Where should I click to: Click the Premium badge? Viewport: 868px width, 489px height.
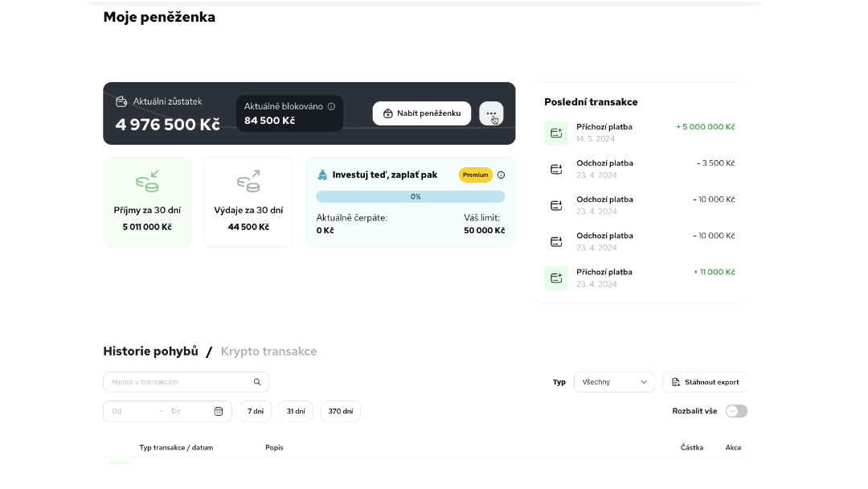coord(476,175)
